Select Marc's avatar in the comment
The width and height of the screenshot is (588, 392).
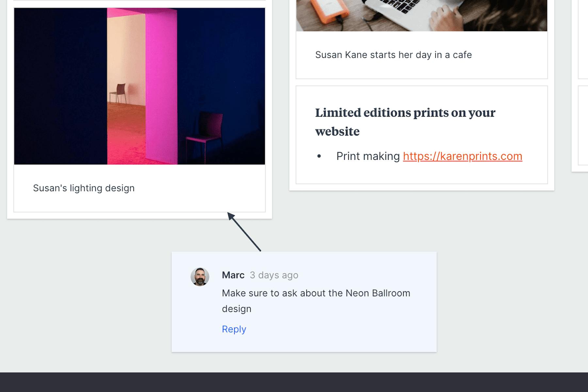tap(200, 276)
